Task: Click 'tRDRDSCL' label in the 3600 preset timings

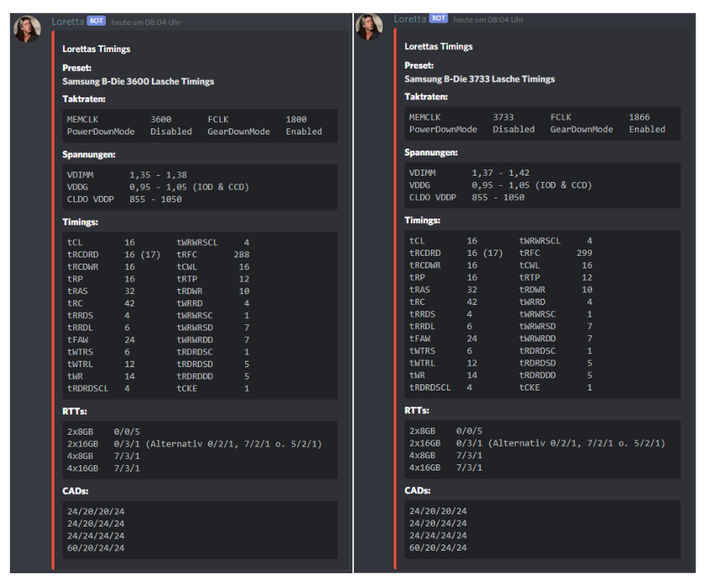Action: pos(88,389)
